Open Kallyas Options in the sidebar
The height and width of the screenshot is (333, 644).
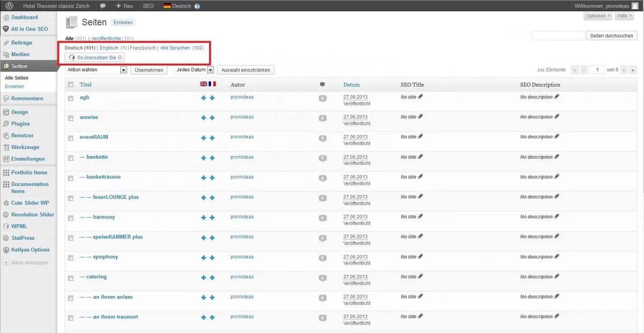click(30, 250)
